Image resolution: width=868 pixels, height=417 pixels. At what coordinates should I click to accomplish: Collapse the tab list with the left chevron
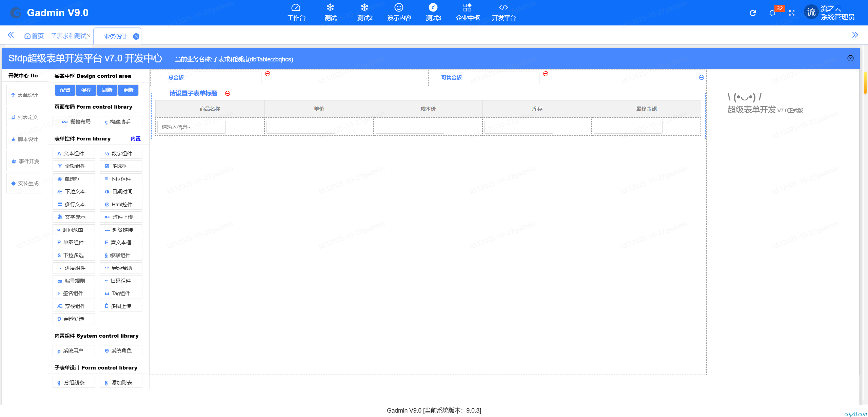pos(11,35)
